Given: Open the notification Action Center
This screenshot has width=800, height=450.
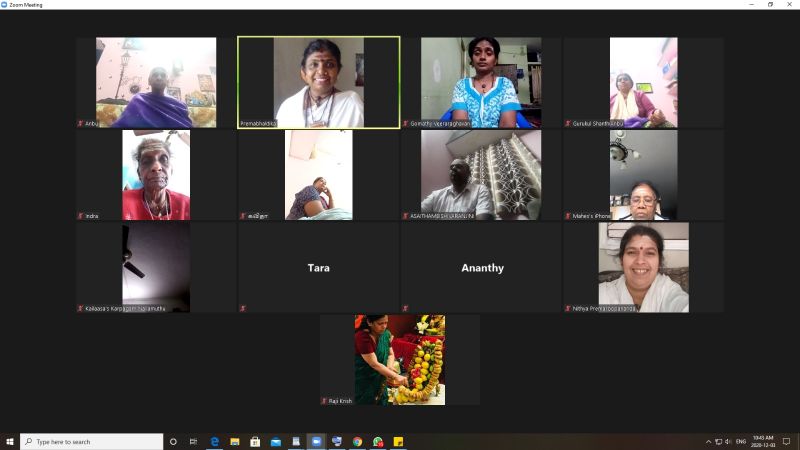Looking at the screenshot, I should (x=787, y=441).
